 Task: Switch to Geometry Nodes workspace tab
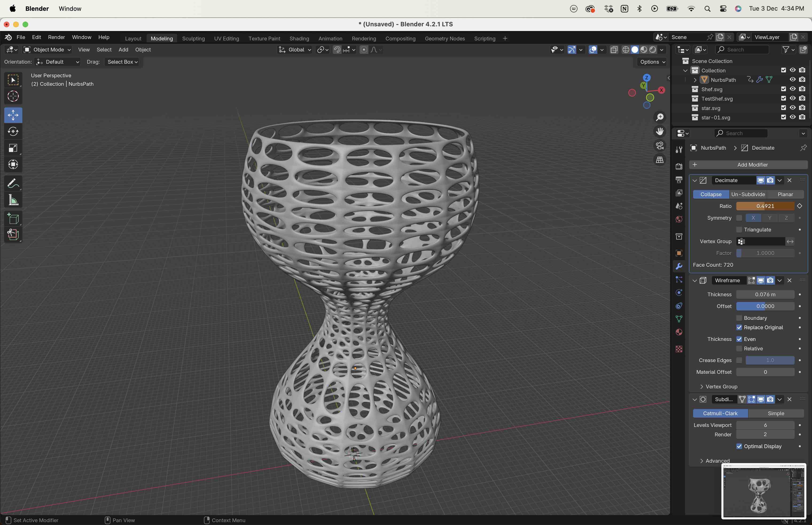pos(445,39)
